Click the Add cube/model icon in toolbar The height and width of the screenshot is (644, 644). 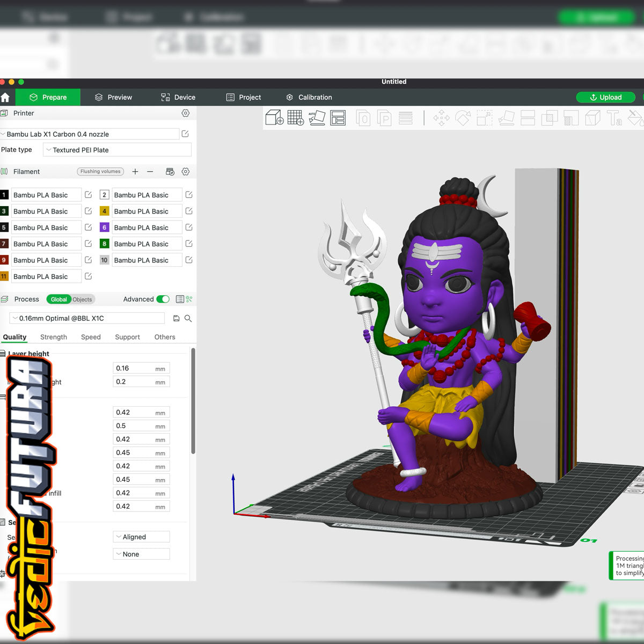point(274,118)
